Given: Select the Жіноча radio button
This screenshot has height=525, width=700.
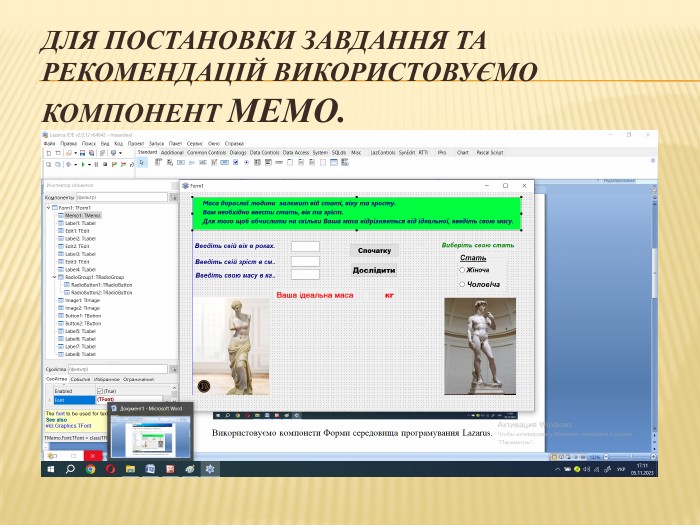Looking at the screenshot, I should pos(462,270).
